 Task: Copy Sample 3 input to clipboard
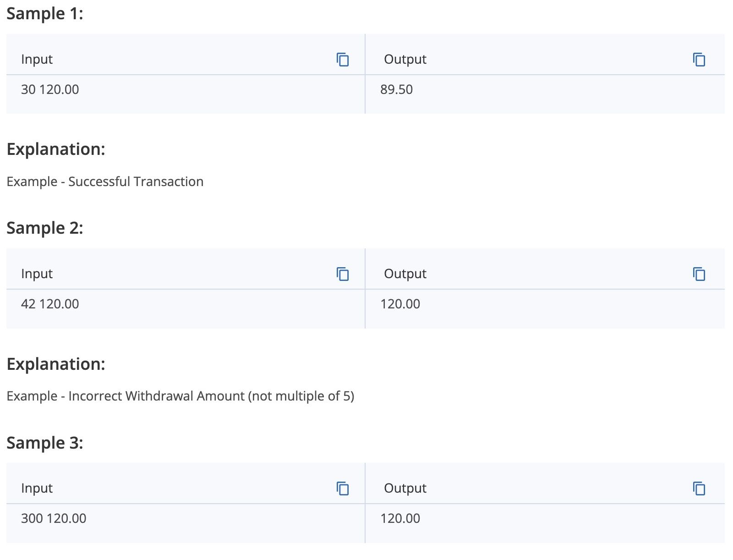(343, 489)
